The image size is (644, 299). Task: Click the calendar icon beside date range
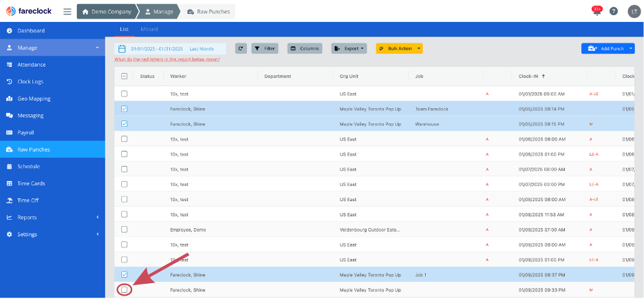(122, 48)
